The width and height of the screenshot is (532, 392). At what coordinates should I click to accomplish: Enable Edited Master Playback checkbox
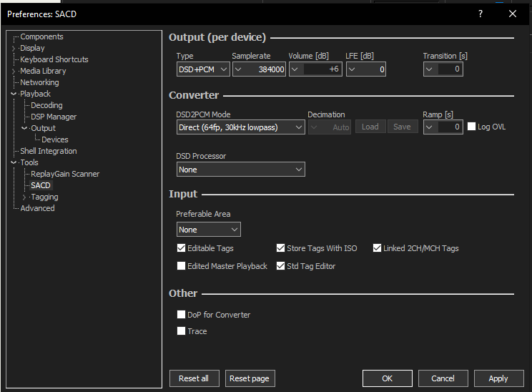tap(182, 266)
